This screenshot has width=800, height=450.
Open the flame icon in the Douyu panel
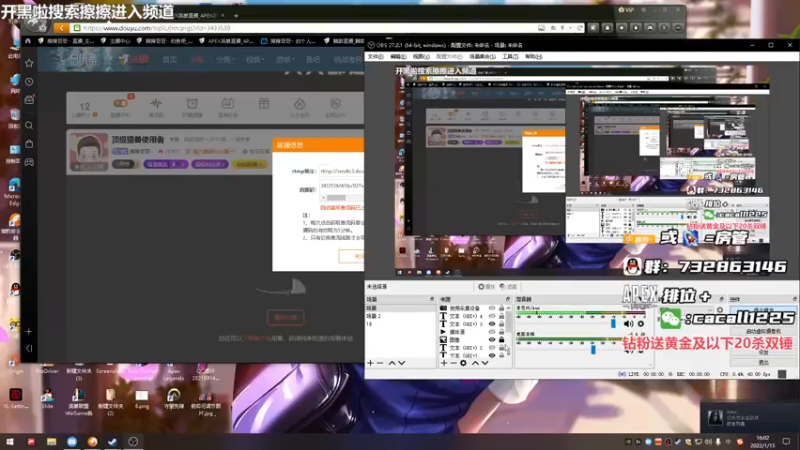click(299, 104)
